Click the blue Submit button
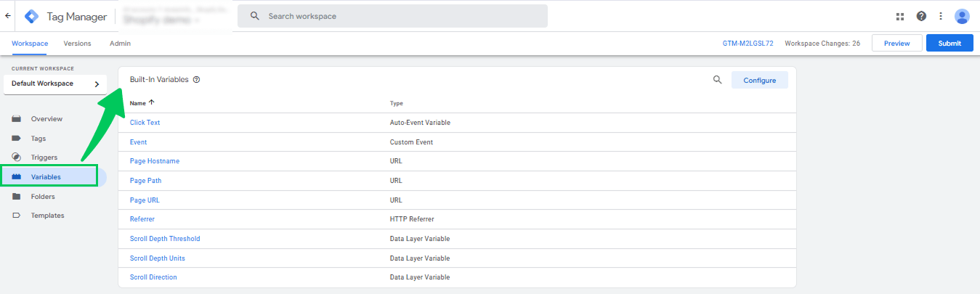 coord(949,44)
